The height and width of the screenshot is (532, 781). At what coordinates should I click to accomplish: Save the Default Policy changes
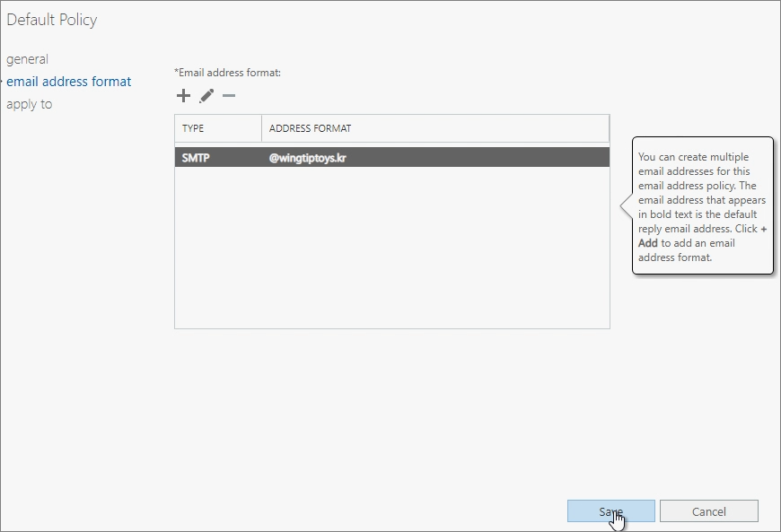point(610,511)
